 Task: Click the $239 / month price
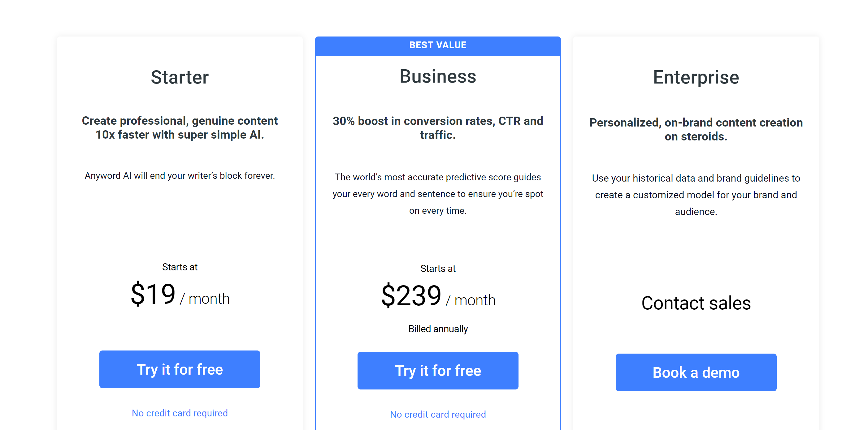click(x=438, y=296)
